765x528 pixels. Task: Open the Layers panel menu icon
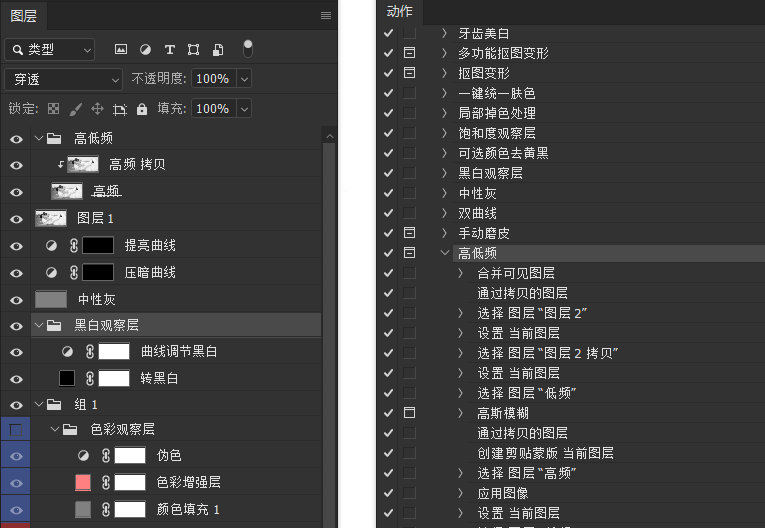pos(326,15)
